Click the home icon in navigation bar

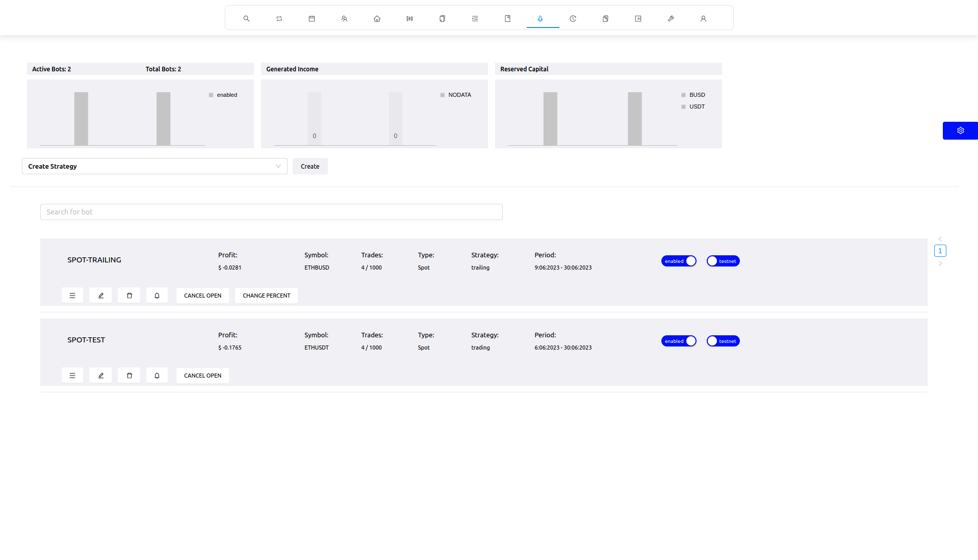[377, 18]
